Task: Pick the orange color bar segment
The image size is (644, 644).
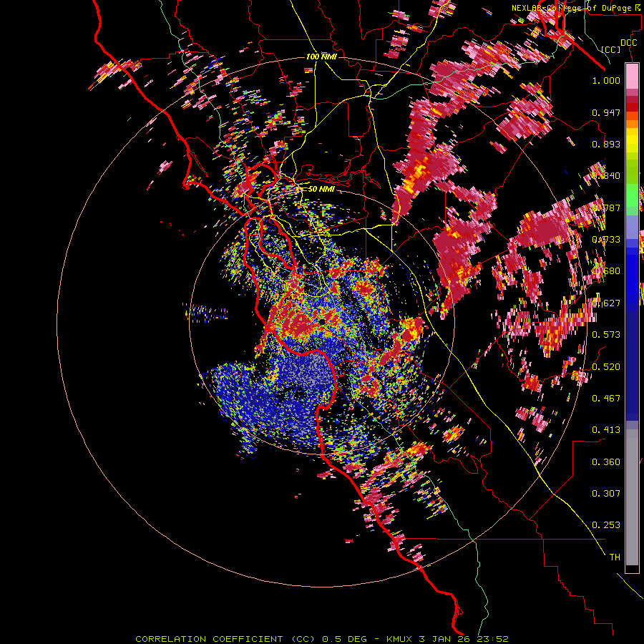Action: (632, 124)
